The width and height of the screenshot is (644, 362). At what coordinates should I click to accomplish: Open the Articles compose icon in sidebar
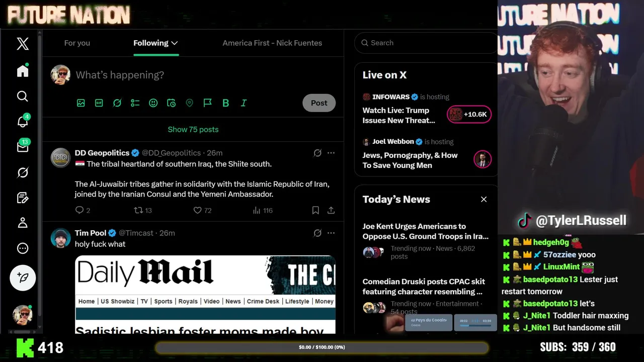[23, 198]
